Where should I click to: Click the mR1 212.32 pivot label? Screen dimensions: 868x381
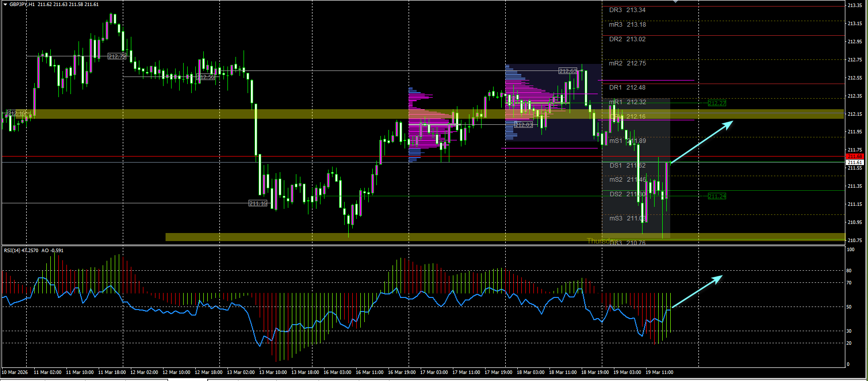click(627, 102)
